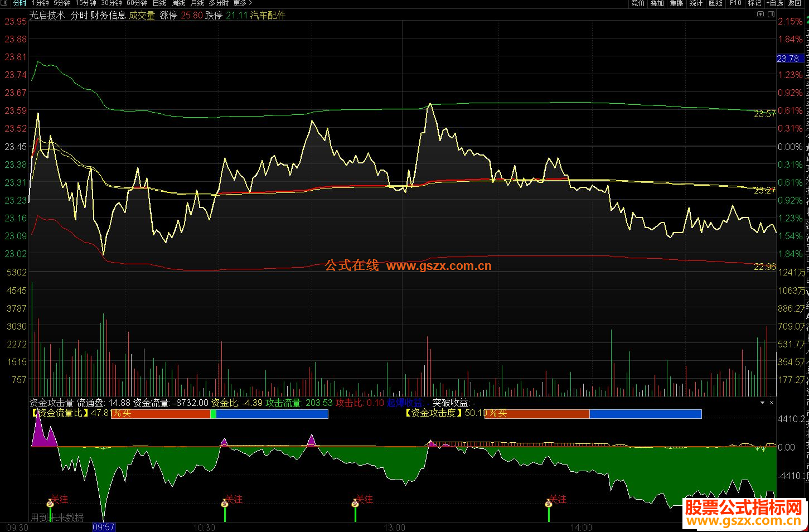The height and width of the screenshot is (532, 809).
Task: Click the 用到未来数据 notice text
Action: click(x=57, y=518)
